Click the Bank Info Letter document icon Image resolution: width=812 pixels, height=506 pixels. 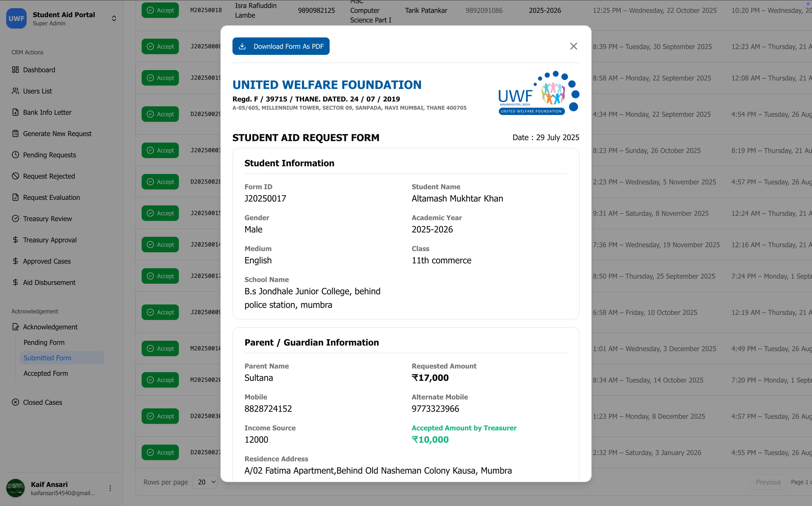coord(15,112)
